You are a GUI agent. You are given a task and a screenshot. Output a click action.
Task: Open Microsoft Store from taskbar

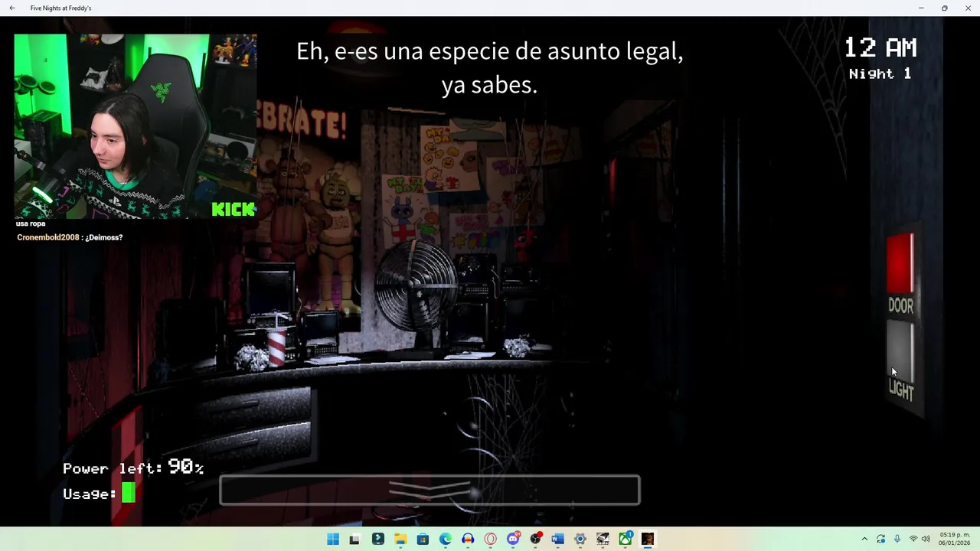423,539
